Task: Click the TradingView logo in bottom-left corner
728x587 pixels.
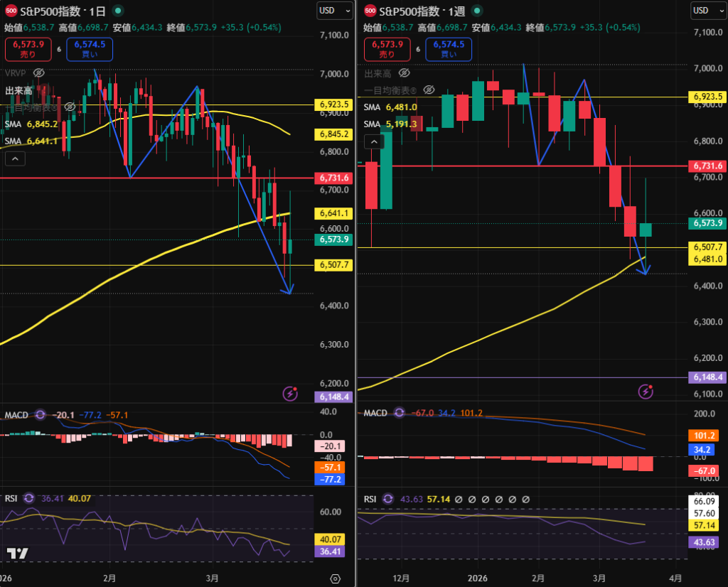Action: pos(18,554)
